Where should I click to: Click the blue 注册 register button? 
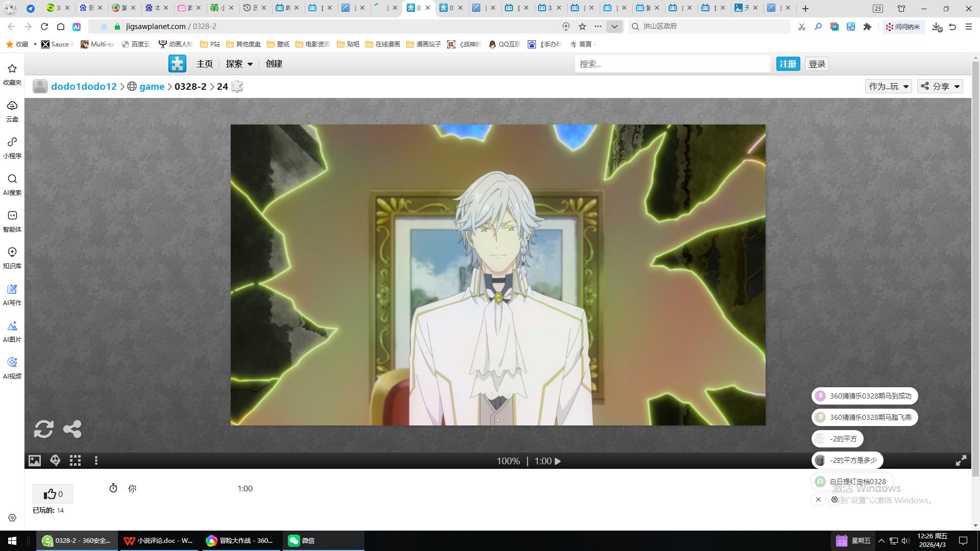click(x=788, y=64)
